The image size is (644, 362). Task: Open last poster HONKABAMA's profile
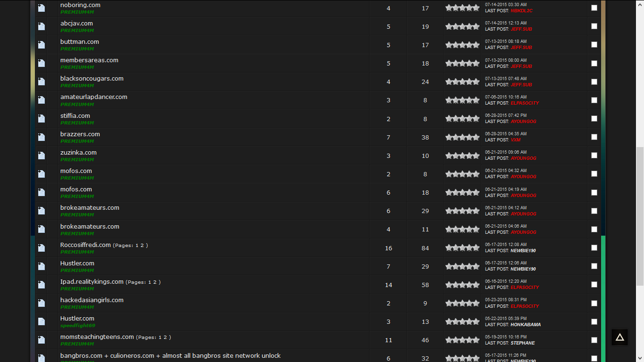tap(526, 325)
